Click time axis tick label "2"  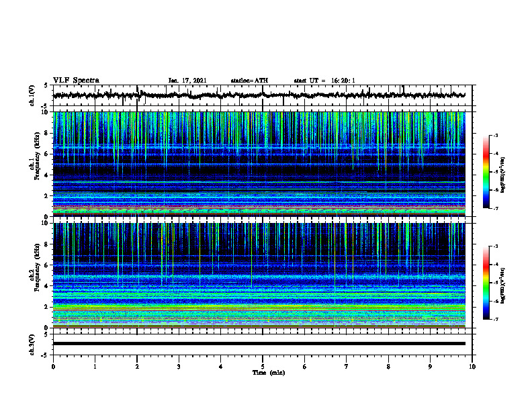click(137, 367)
